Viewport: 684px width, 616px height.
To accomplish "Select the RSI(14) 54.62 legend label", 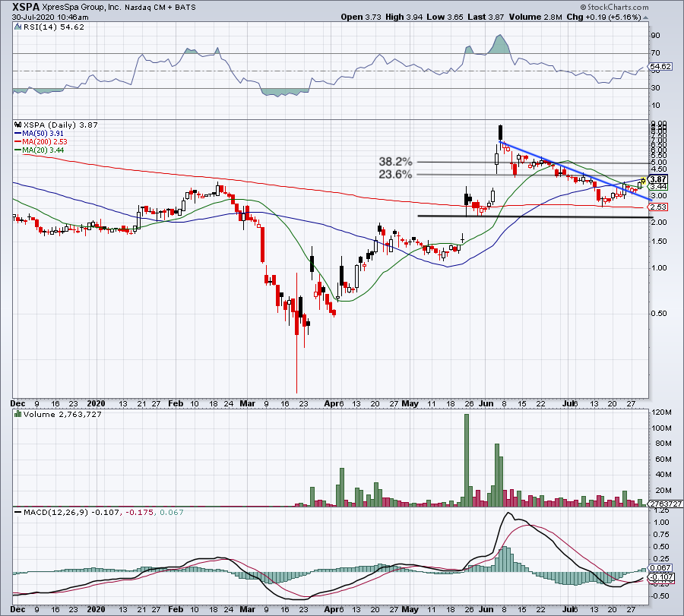I will click(x=54, y=27).
